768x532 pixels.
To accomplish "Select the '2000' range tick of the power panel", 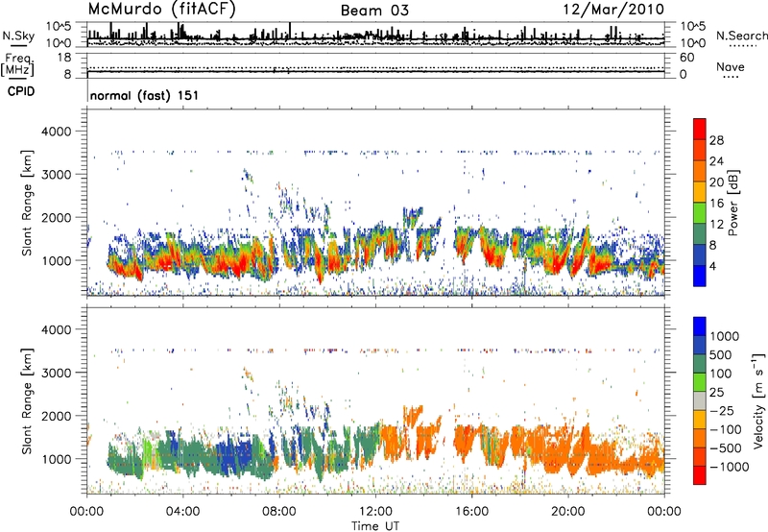I will click(57, 217).
